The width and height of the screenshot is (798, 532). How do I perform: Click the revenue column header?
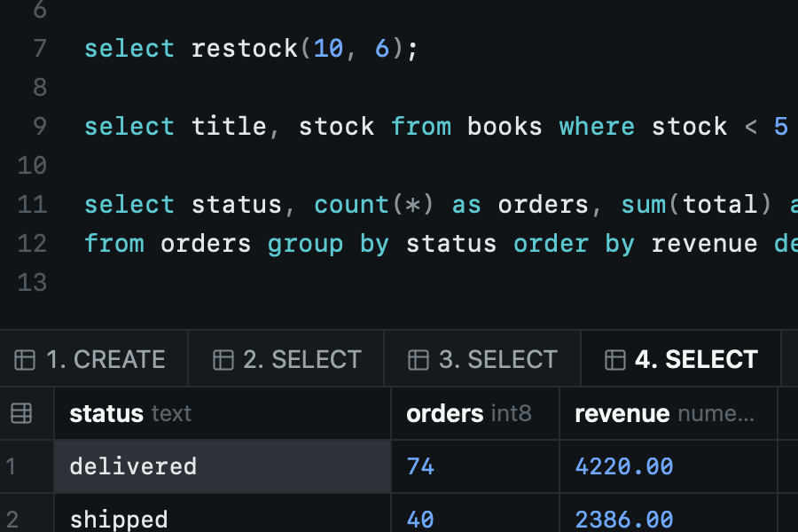[669, 413]
